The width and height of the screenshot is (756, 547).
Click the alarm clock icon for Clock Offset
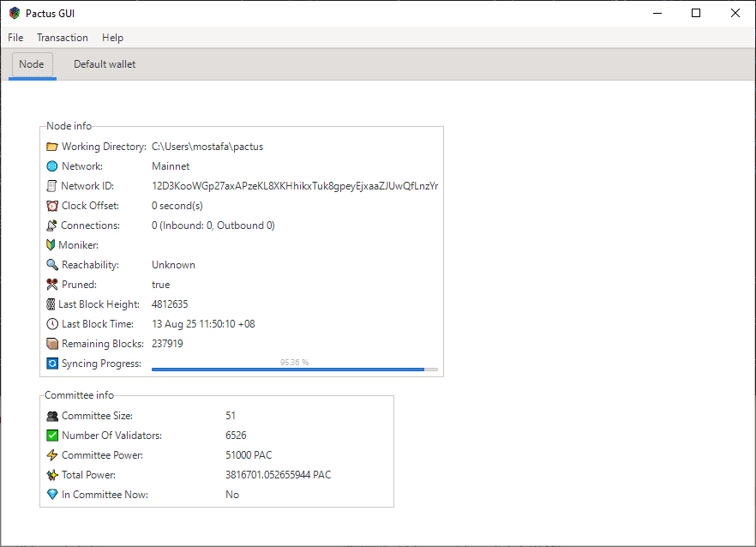point(52,206)
